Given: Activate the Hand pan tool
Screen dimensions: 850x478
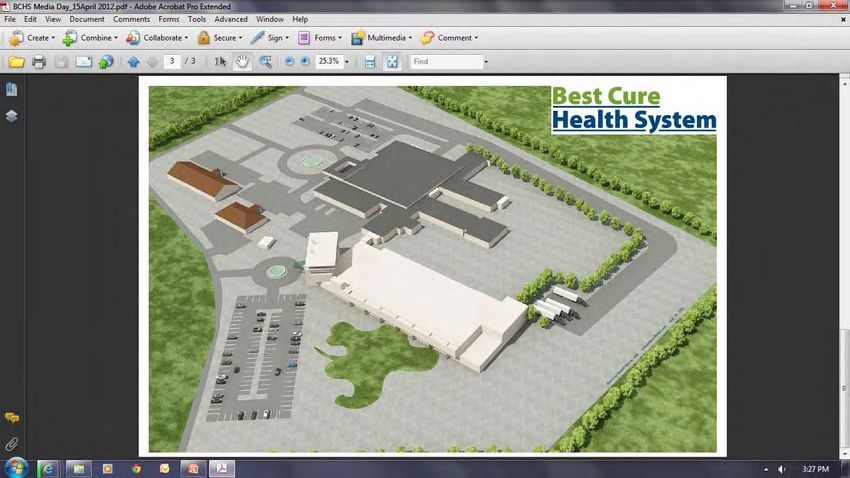Looking at the screenshot, I should click(242, 62).
